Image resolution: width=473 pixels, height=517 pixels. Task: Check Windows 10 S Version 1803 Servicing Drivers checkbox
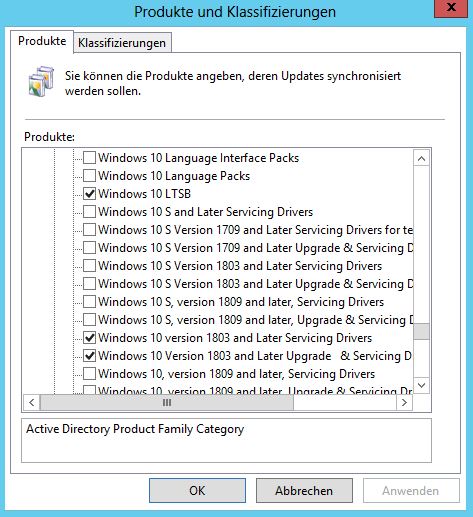click(89, 265)
